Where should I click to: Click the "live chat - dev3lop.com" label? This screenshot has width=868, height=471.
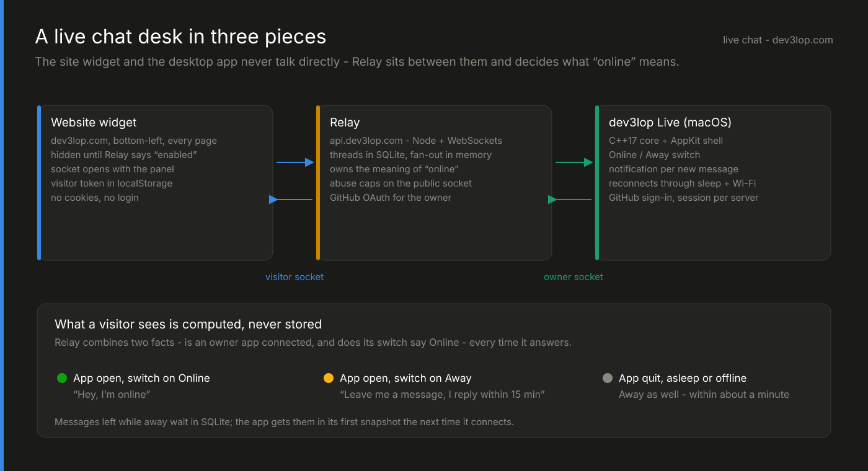778,40
